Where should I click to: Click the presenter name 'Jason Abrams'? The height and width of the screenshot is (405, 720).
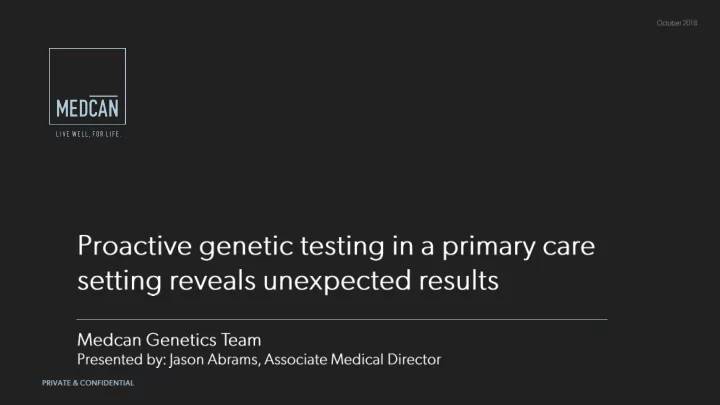click(x=215, y=360)
